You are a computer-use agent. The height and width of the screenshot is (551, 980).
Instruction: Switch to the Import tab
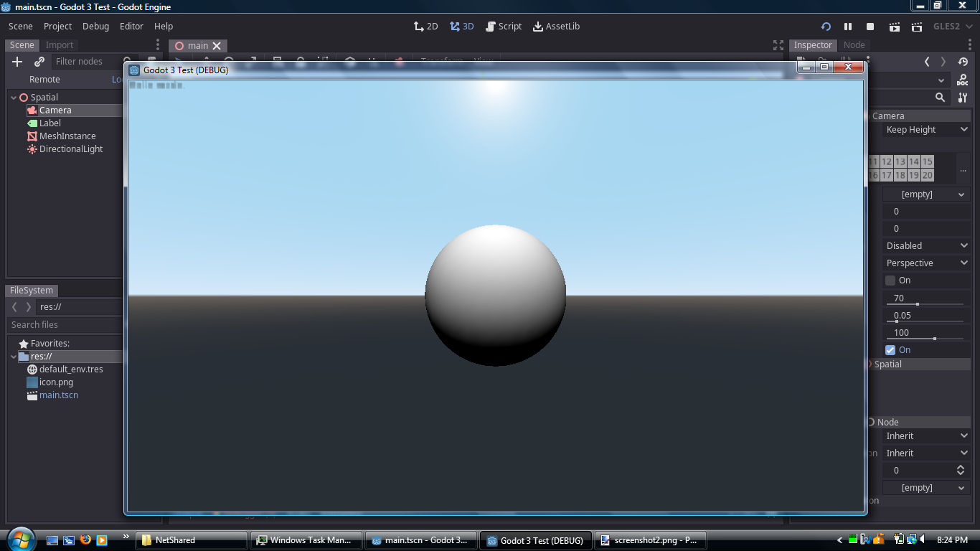[60, 45]
